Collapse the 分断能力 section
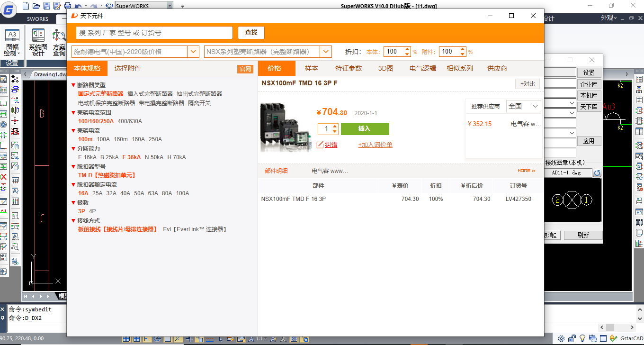 tap(73, 149)
